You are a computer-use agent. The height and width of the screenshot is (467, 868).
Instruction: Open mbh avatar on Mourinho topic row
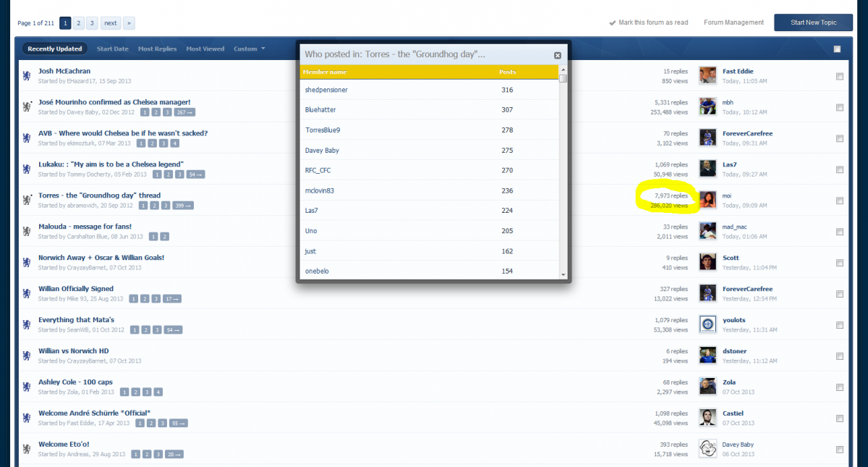708,107
